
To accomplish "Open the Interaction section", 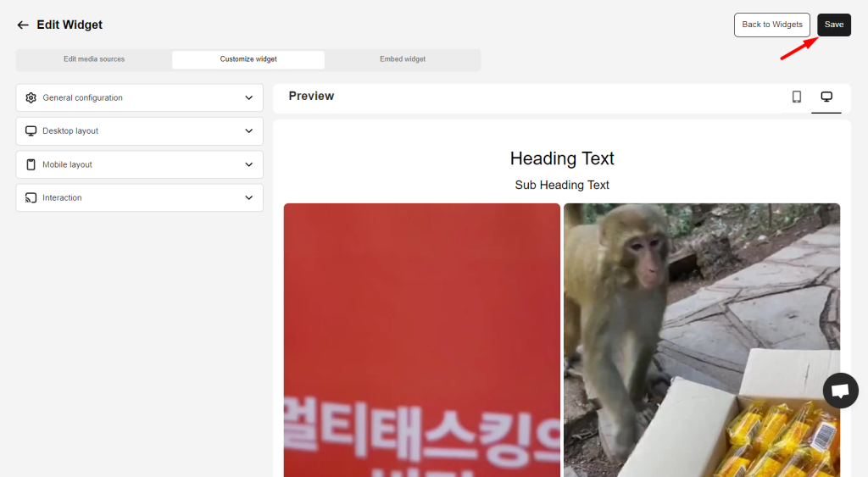I will 140,197.
